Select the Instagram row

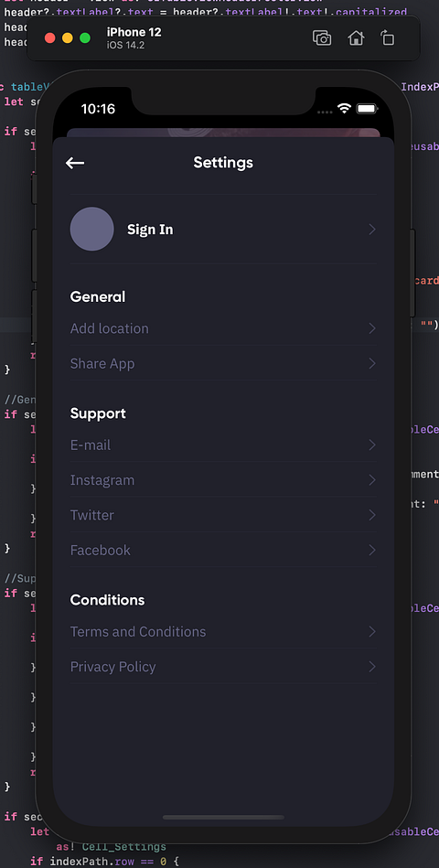[x=223, y=479]
